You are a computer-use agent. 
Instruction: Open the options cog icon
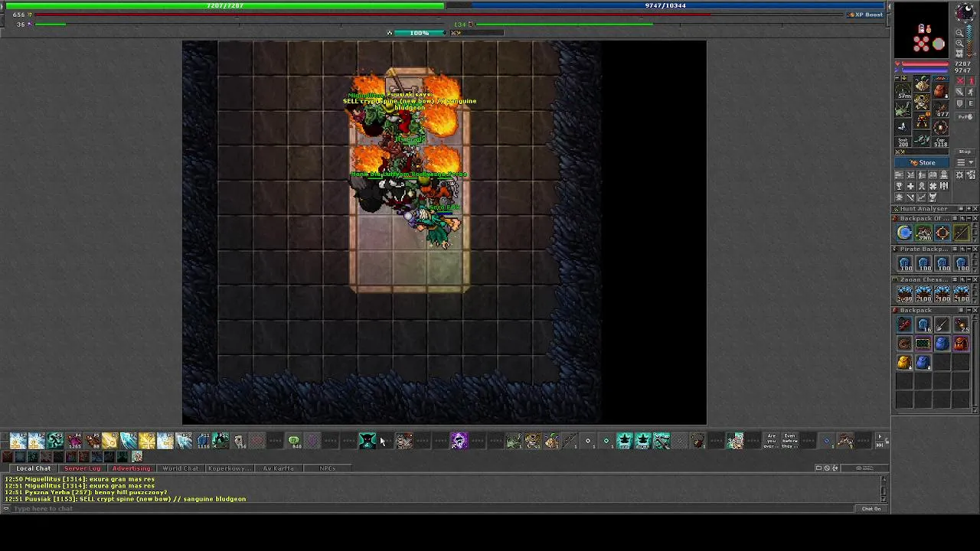tap(959, 174)
